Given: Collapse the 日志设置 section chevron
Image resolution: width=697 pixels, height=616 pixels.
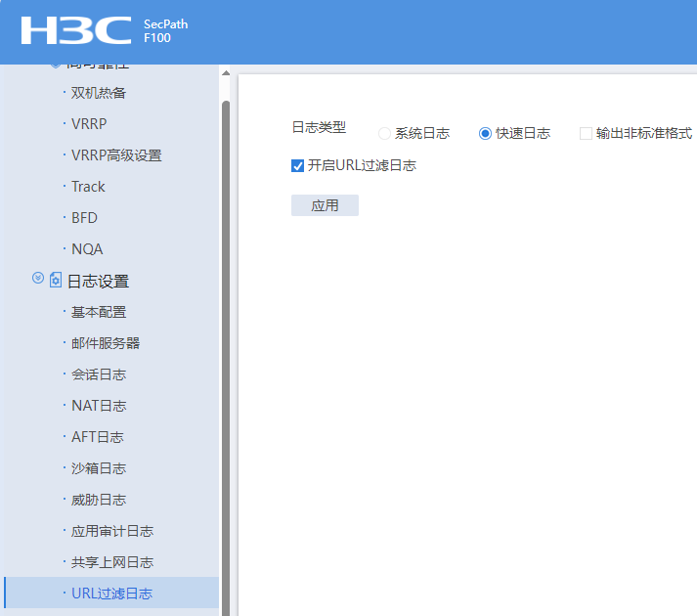Looking at the screenshot, I should (x=38, y=278).
